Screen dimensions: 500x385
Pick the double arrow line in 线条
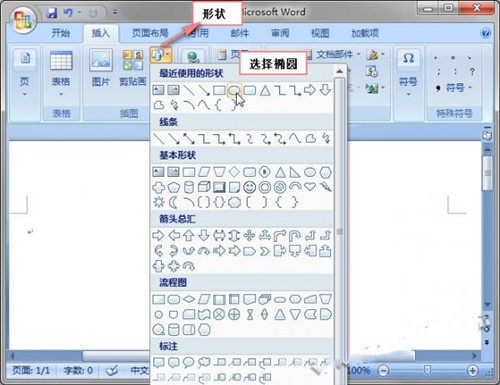(189, 138)
